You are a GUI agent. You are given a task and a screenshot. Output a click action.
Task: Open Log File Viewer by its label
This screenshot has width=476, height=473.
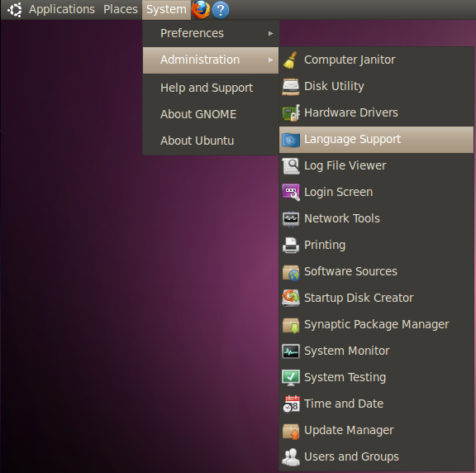click(345, 166)
